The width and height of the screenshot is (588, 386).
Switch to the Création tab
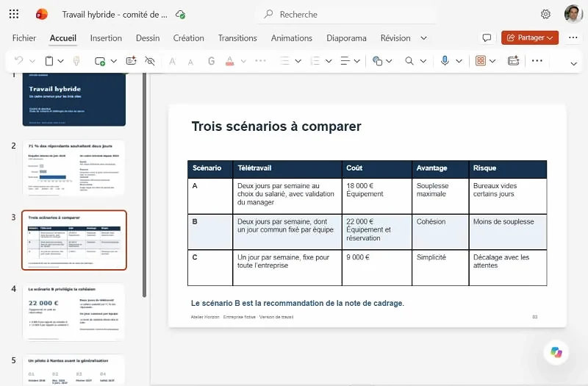(x=189, y=38)
